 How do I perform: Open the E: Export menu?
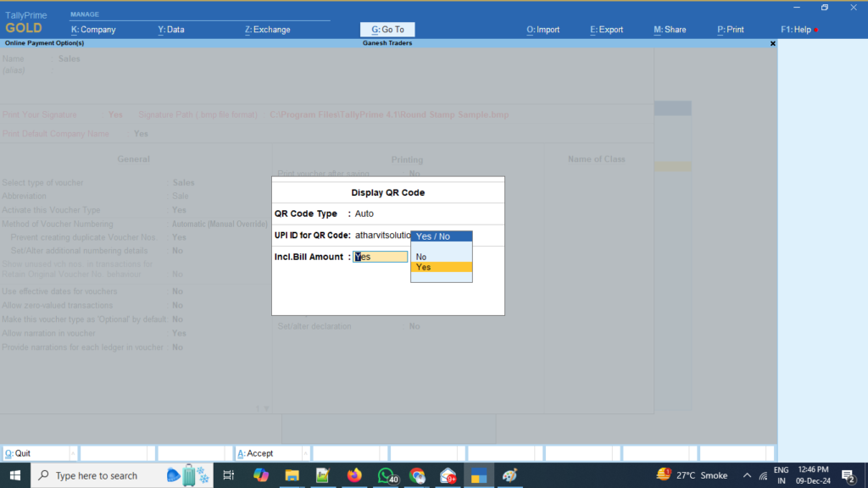(x=605, y=29)
